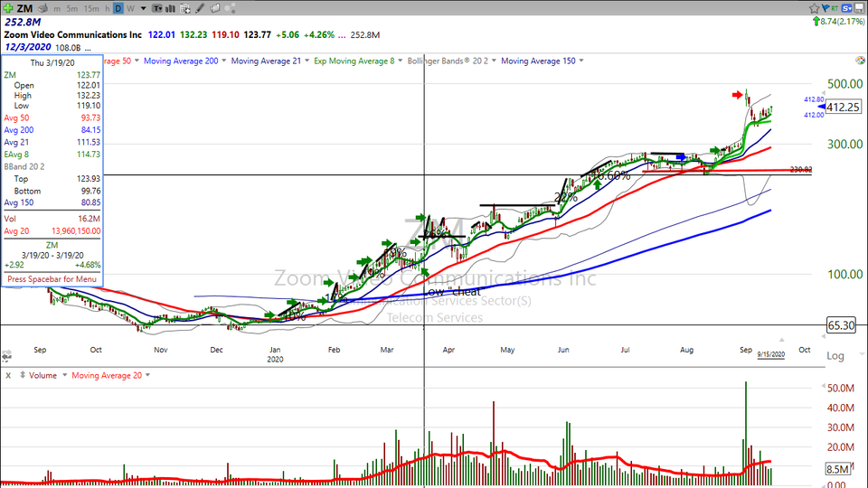Select the m minute timeframe
Image resolution: width=868 pixels, height=488 pixels.
tap(57, 9)
